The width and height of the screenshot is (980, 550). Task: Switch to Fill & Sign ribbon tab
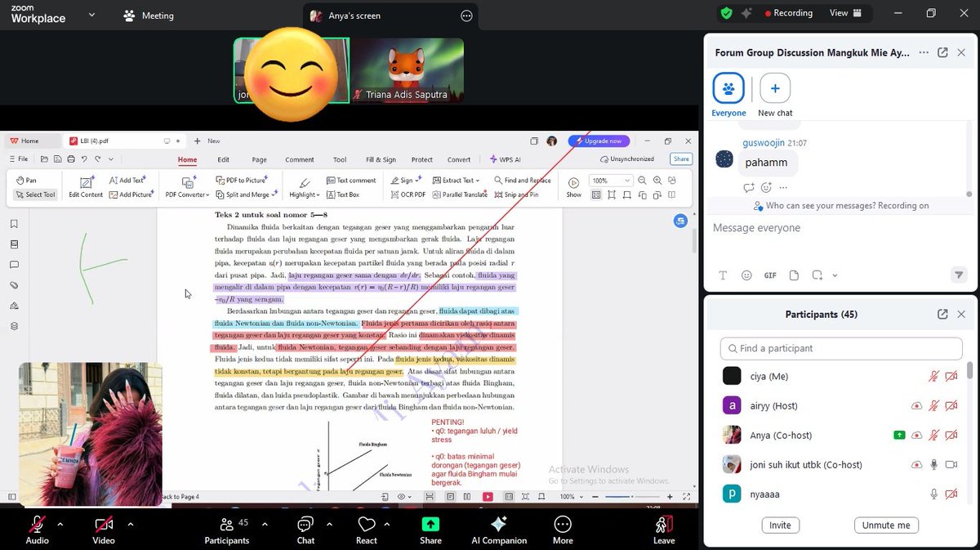point(381,160)
